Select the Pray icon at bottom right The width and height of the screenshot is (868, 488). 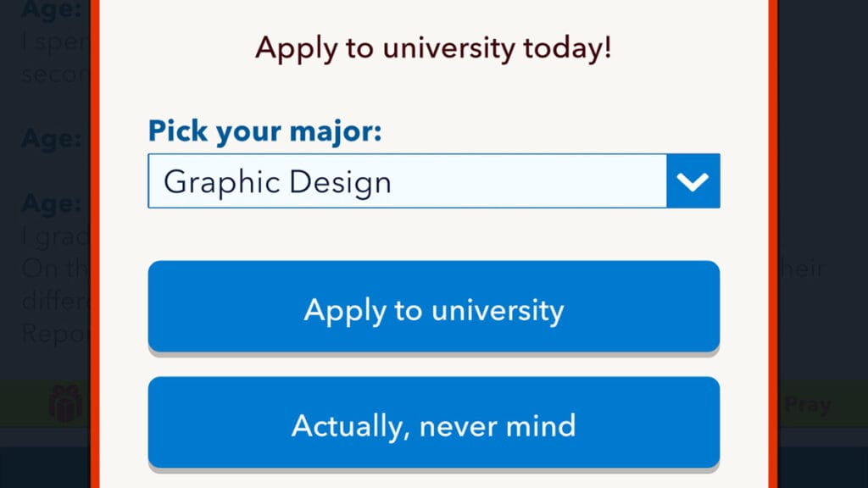coord(810,403)
